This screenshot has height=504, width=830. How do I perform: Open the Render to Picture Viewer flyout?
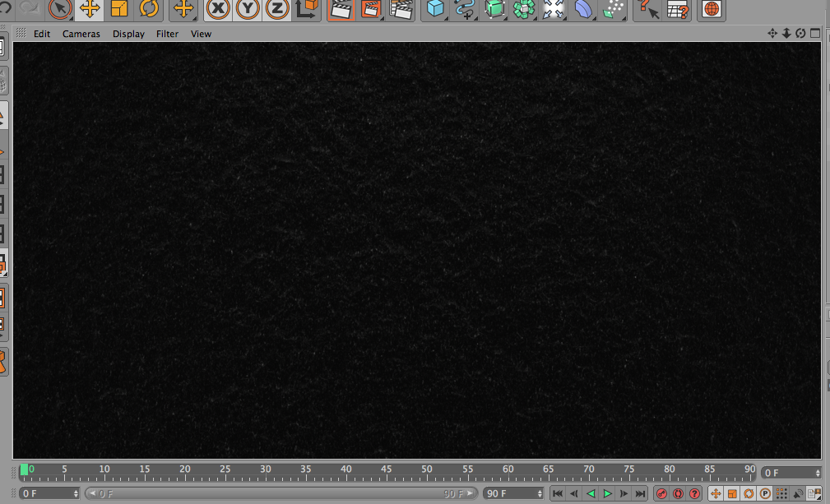(x=371, y=9)
